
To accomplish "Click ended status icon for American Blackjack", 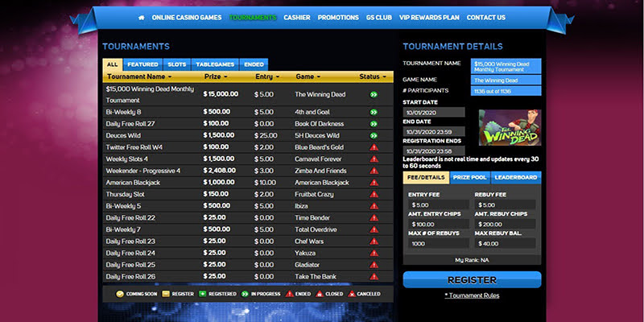I will coord(374,183).
